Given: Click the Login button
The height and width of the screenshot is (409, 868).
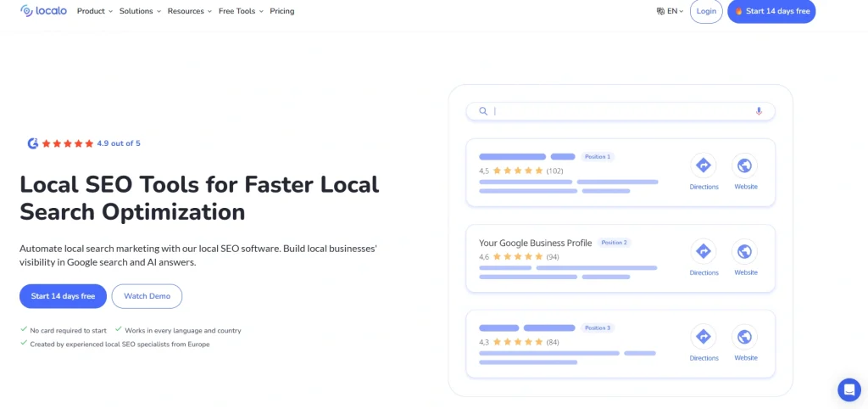Looking at the screenshot, I should (706, 11).
